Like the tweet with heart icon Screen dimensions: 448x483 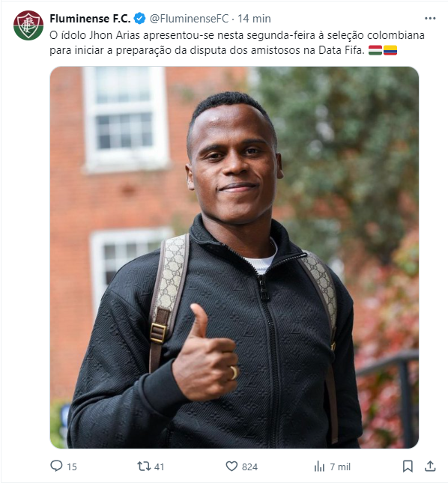click(x=231, y=467)
